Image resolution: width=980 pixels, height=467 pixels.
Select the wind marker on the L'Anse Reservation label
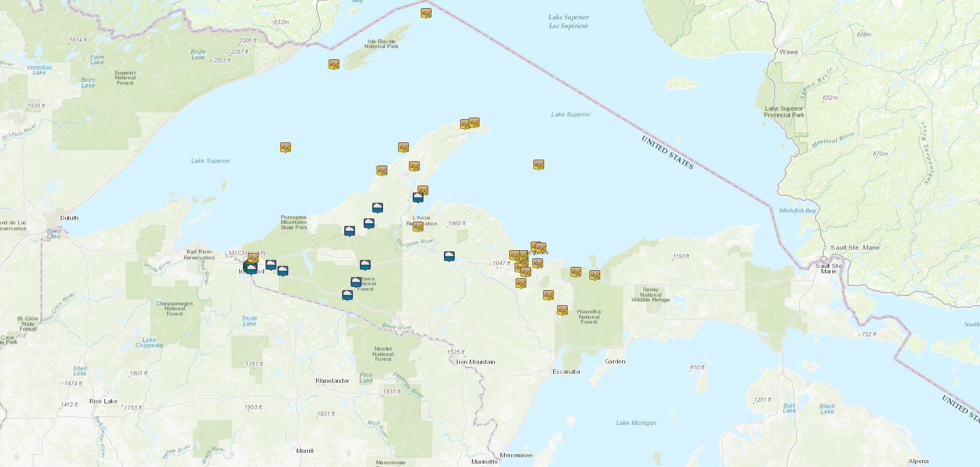click(418, 226)
